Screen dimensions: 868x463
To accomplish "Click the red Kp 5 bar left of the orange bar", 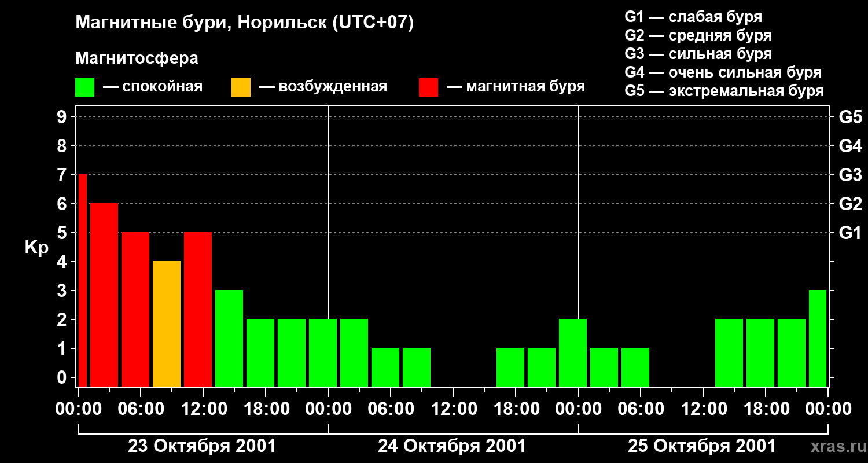I will point(135,309).
